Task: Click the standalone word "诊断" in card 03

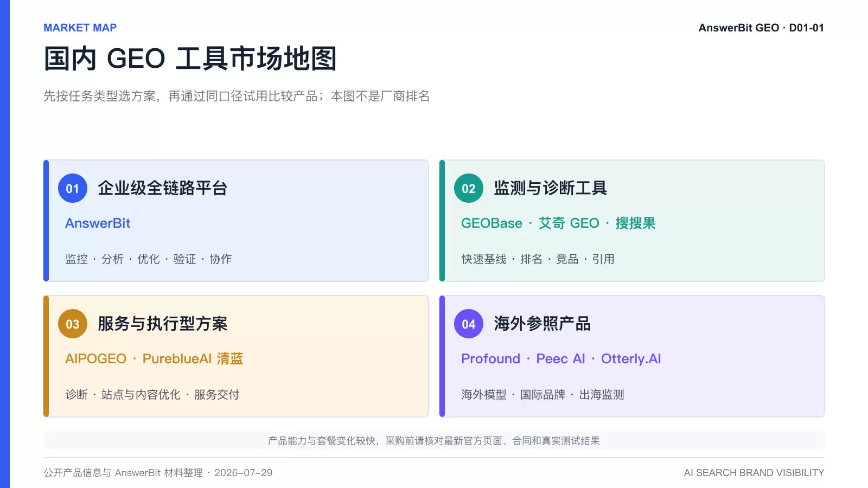Action: click(76, 395)
